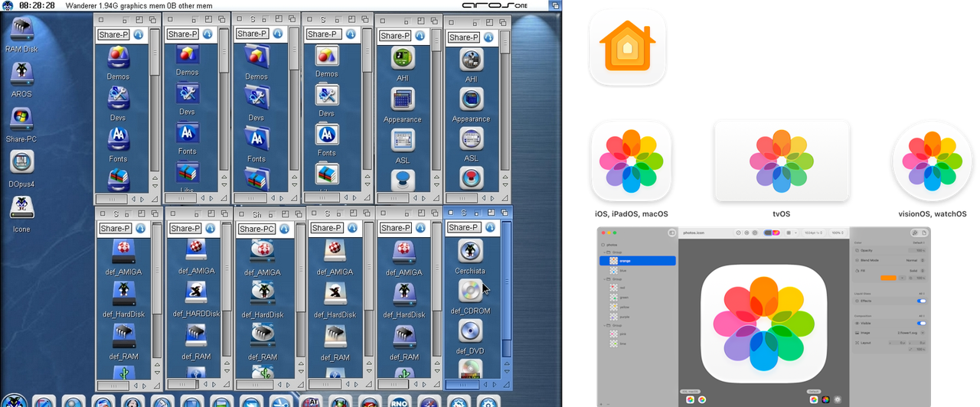Select the blue layer in the sidebar
The image size is (980, 407).
coord(637,270)
